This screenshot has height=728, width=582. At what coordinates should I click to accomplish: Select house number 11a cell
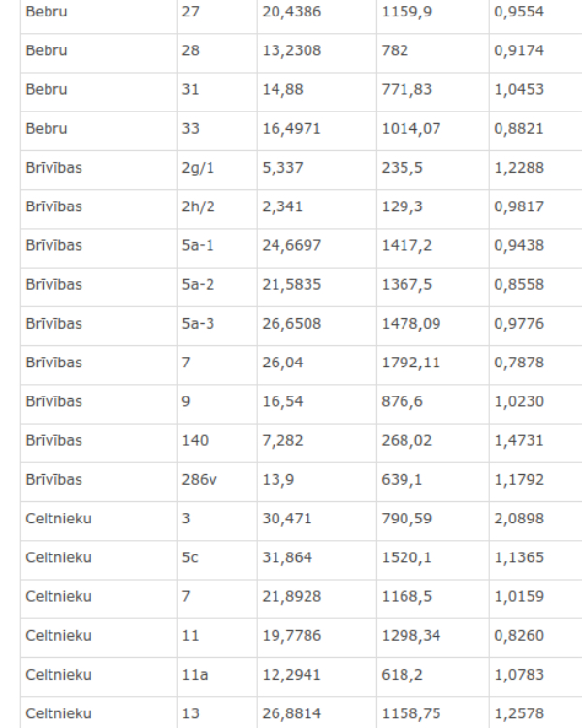217,675
